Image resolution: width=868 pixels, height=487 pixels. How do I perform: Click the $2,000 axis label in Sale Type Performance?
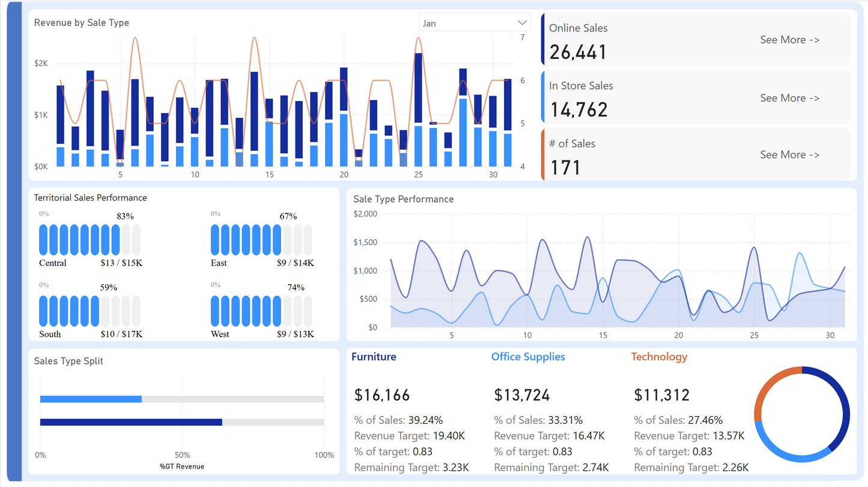(x=365, y=214)
